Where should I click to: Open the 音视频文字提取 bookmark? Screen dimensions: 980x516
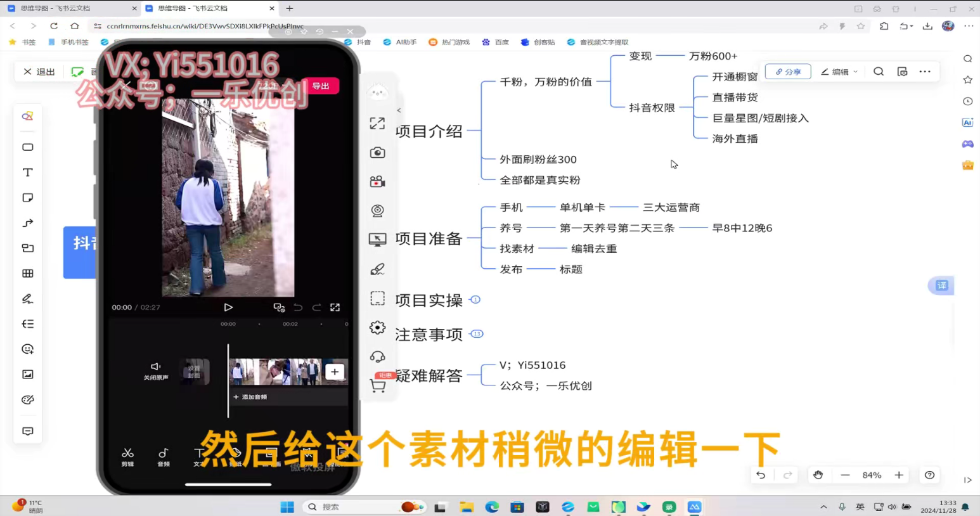pyautogui.click(x=598, y=42)
